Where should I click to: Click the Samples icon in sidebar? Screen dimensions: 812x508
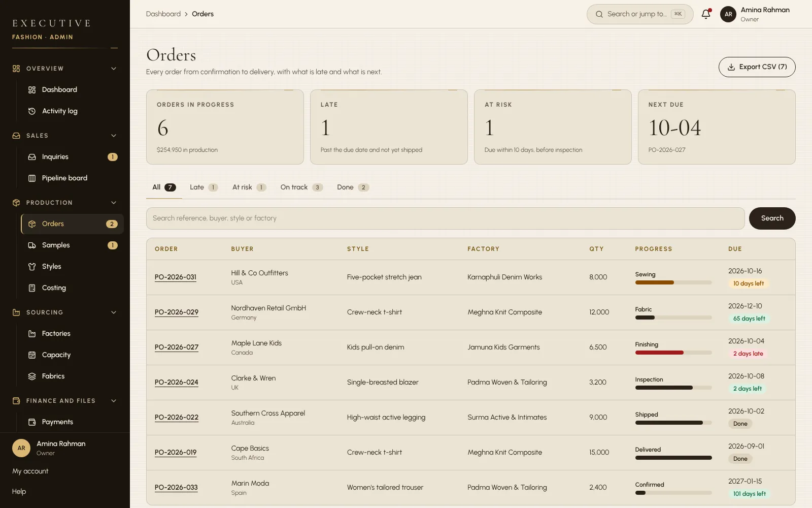click(x=32, y=245)
